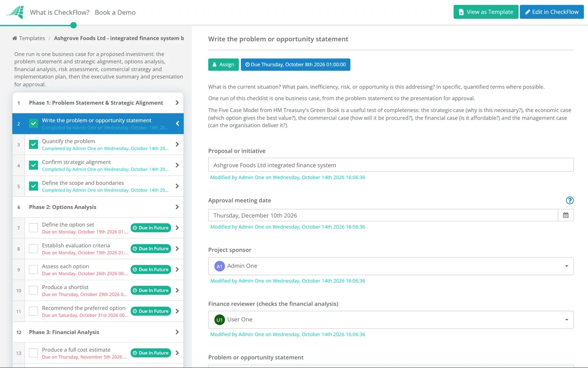Screen dimensions: 588x368
Task: Click Due In Future badge for Define the option set
Action: pyautogui.click(x=151, y=228)
